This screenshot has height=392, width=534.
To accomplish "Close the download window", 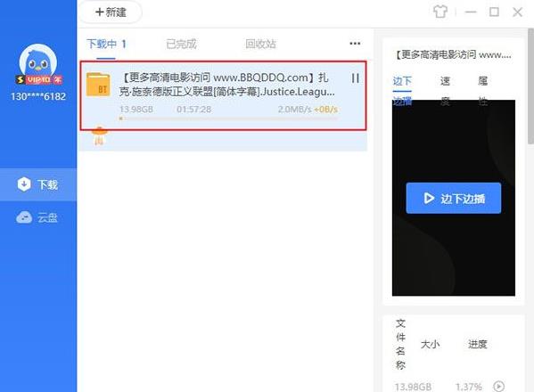I will click(518, 12).
